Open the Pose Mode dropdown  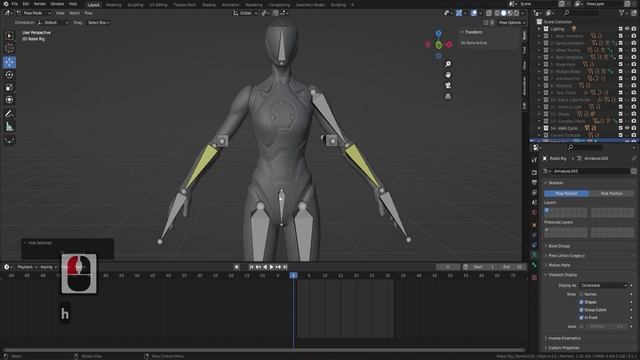click(34, 13)
